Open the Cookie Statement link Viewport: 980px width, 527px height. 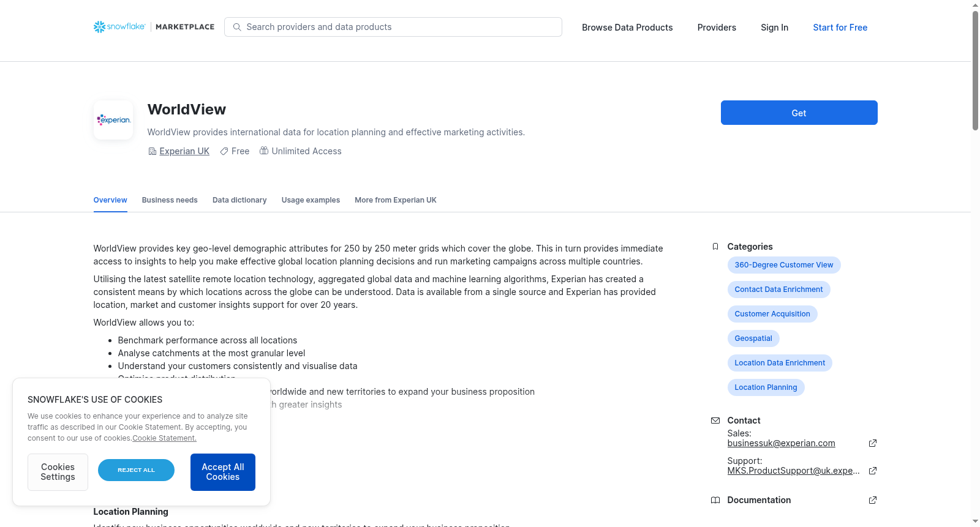coord(164,438)
